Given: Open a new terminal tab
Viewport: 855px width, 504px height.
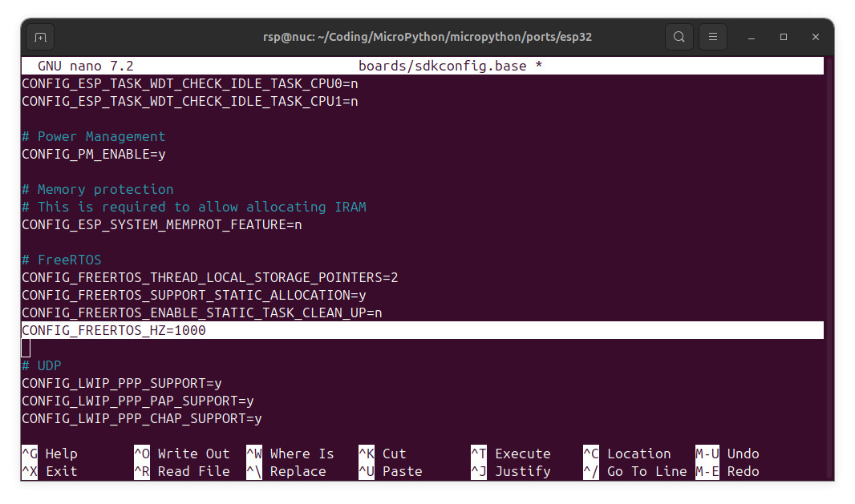Looking at the screenshot, I should [x=40, y=37].
